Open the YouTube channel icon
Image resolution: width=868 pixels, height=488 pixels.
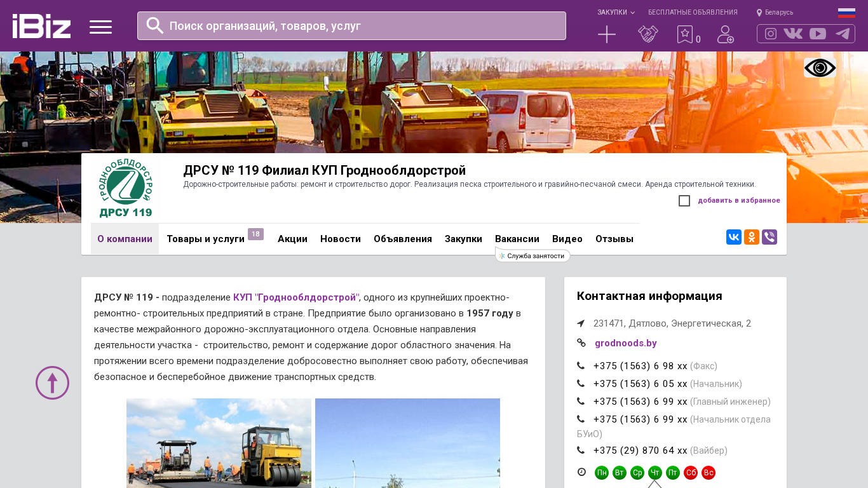click(818, 34)
